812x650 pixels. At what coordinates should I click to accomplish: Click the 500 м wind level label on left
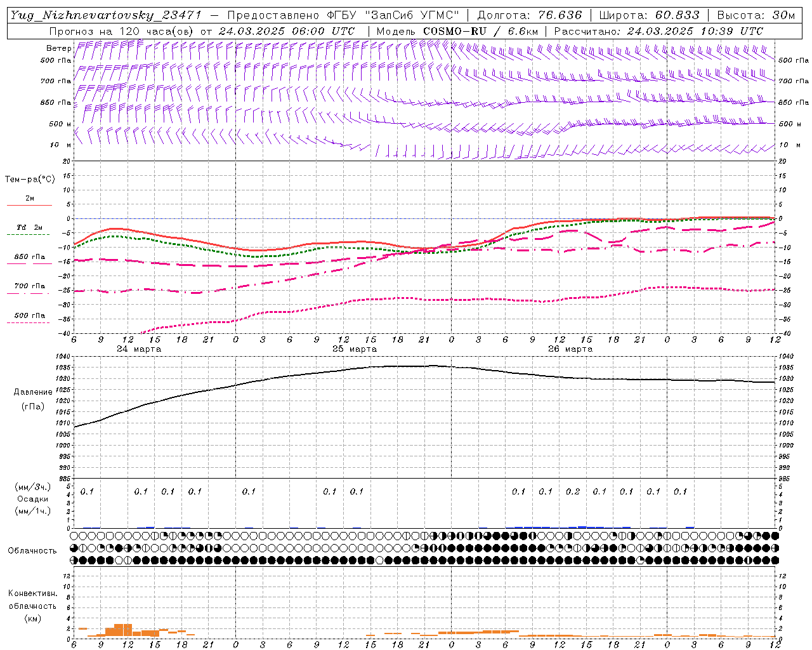coord(60,124)
